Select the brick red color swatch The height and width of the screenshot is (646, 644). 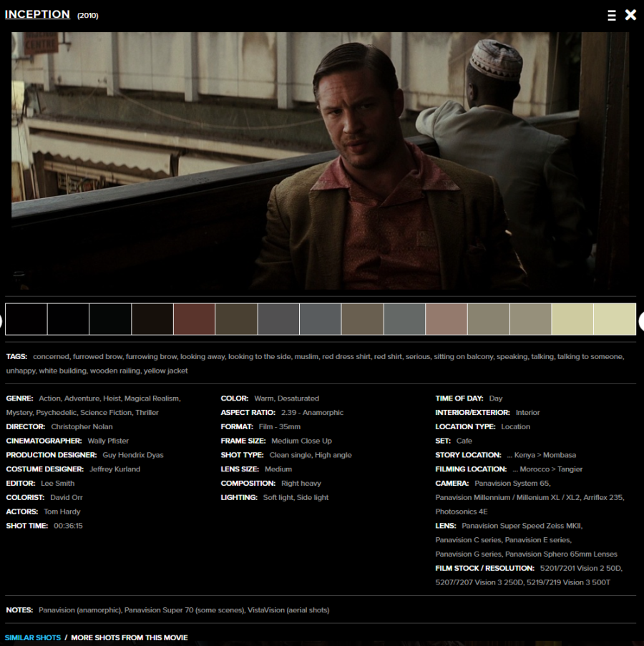point(194,319)
